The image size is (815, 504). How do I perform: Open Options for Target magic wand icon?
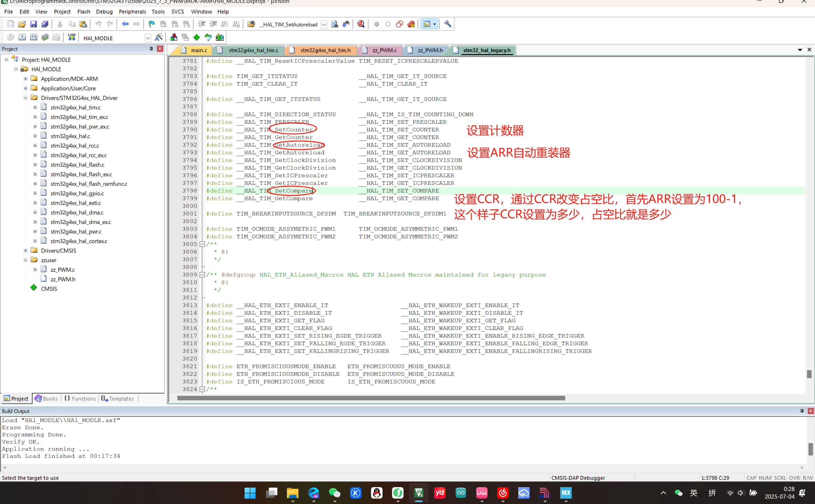click(x=159, y=37)
